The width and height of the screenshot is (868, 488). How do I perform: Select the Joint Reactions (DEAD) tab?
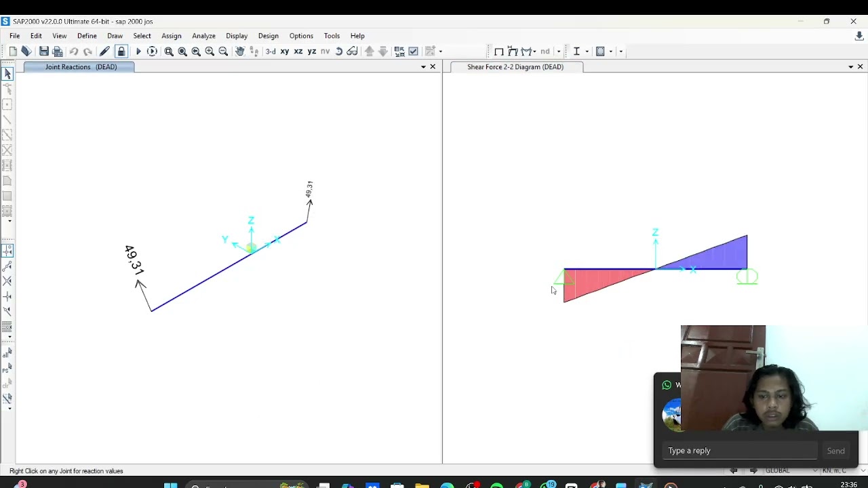[x=79, y=67]
